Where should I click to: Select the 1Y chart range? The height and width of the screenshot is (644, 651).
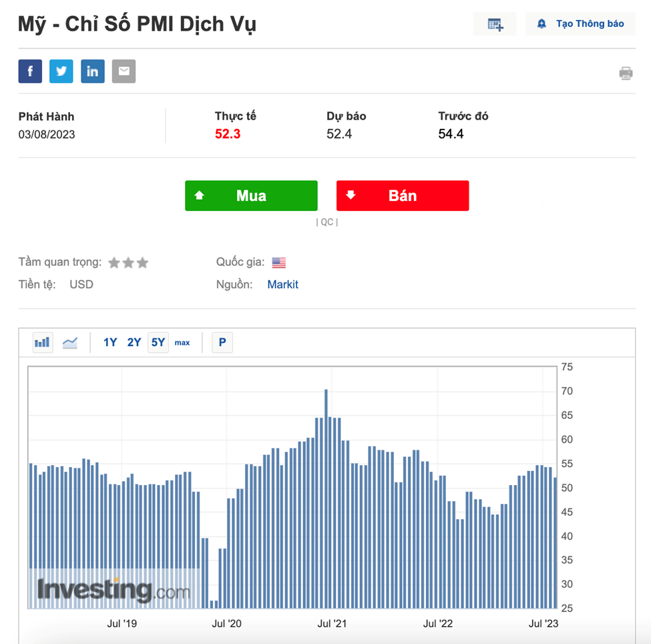110,343
